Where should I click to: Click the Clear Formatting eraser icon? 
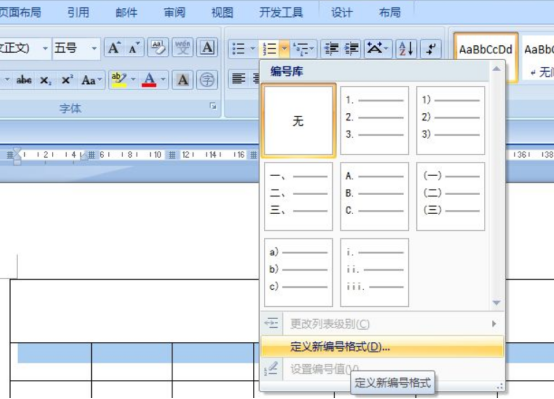coord(158,47)
